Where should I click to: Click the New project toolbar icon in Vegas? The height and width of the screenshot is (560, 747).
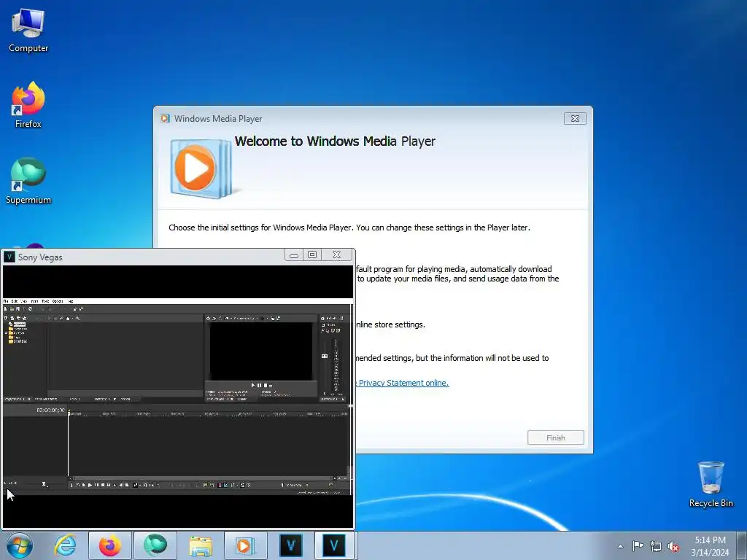point(5,309)
